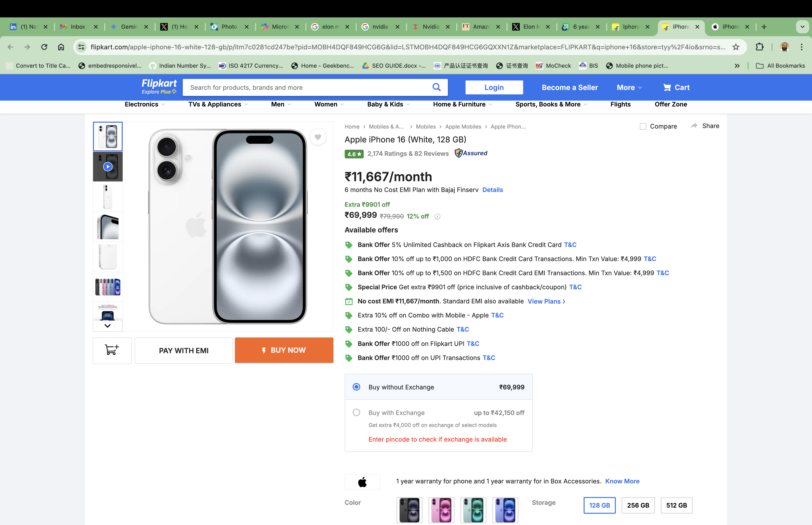
Task: Open the More dropdown in the header
Action: click(x=629, y=87)
